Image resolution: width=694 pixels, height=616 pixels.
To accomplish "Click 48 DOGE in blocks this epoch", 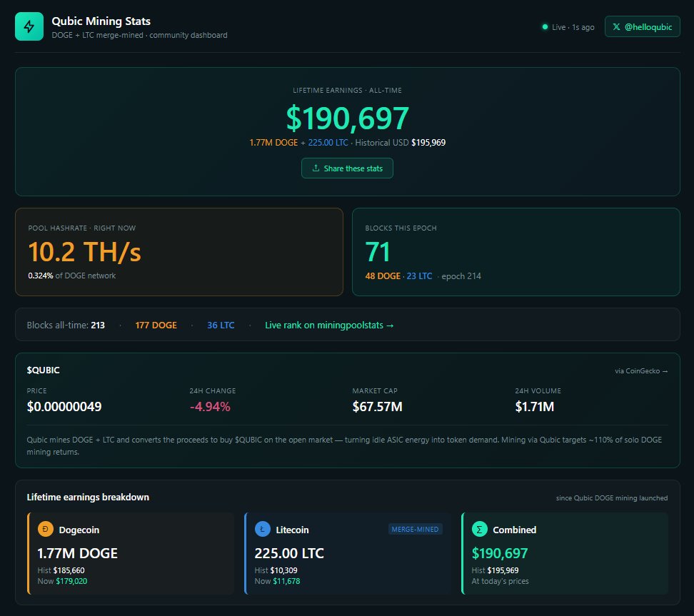I will (x=383, y=276).
